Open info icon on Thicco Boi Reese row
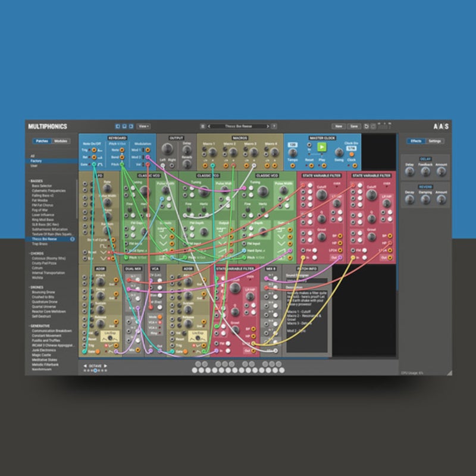 73,239
